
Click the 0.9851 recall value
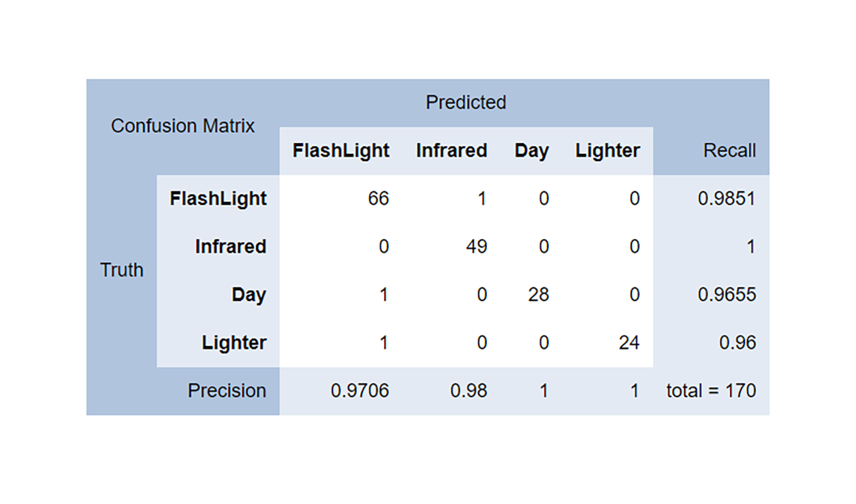point(727,199)
